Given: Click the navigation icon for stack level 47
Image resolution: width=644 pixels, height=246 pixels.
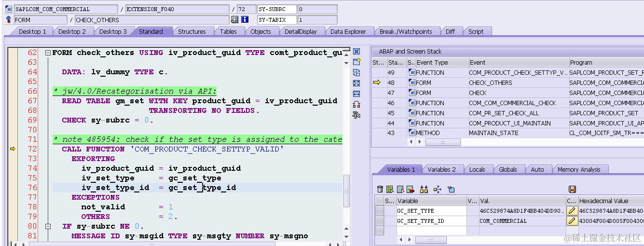Looking at the screenshot, I should click(x=411, y=93).
